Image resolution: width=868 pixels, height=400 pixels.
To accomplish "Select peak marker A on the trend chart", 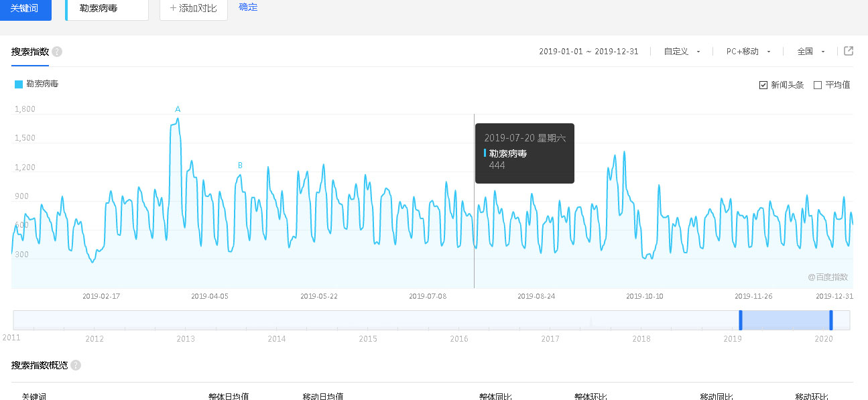I will click(x=177, y=108).
